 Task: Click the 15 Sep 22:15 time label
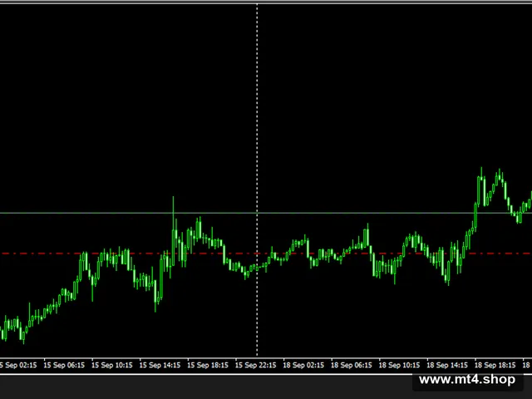click(x=255, y=365)
